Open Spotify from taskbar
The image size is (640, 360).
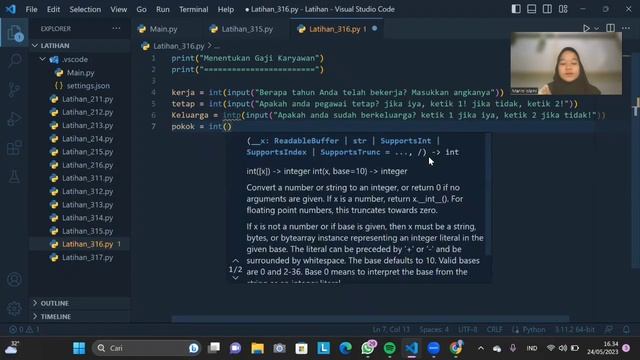(x=390, y=348)
